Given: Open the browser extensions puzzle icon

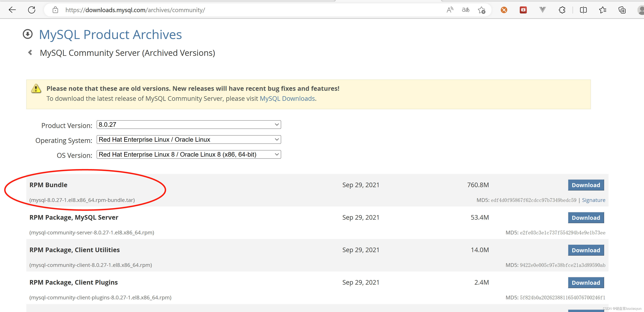Looking at the screenshot, I should click(562, 10).
